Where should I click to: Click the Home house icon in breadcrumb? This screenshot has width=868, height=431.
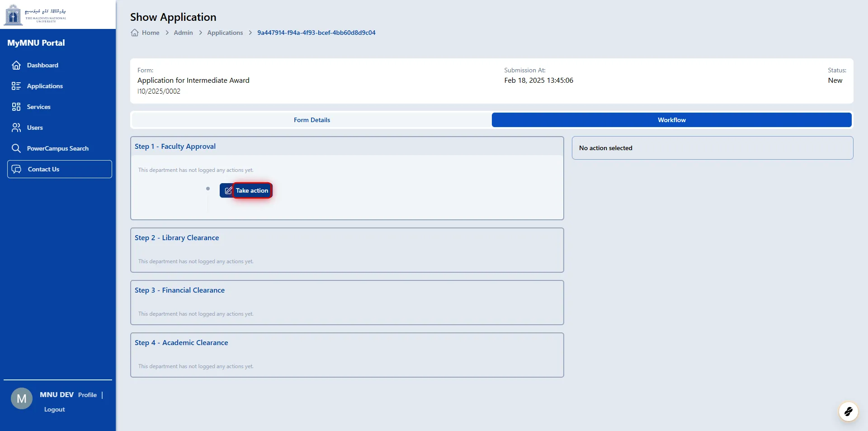[x=135, y=33]
